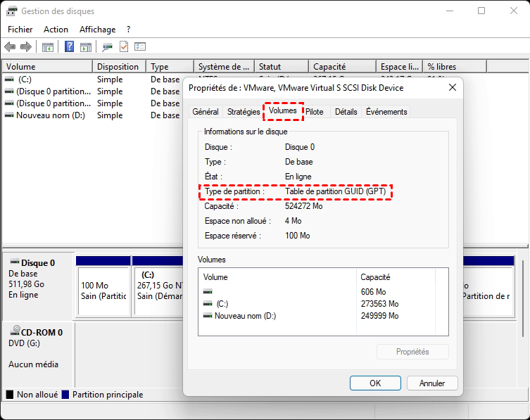The height and width of the screenshot is (420, 530).
Task: Sort by the Type column header
Action: click(x=170, y=67)
